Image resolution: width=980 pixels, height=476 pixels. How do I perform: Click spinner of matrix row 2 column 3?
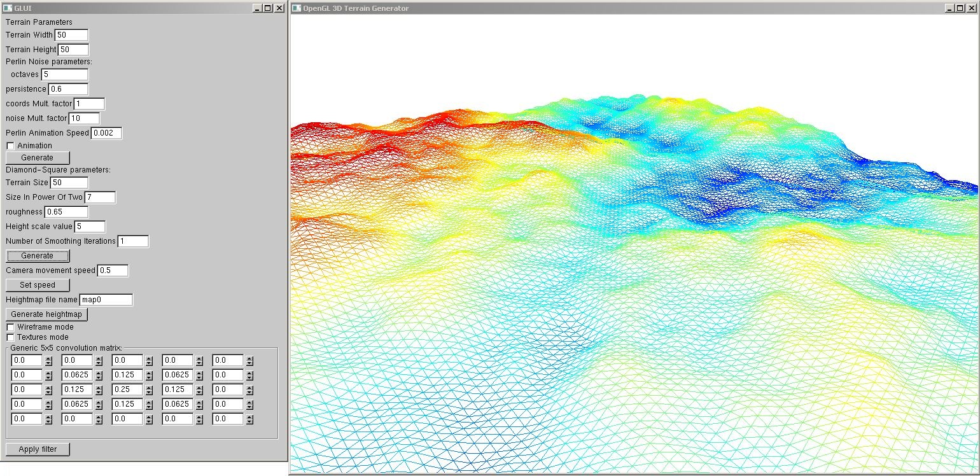149,375
